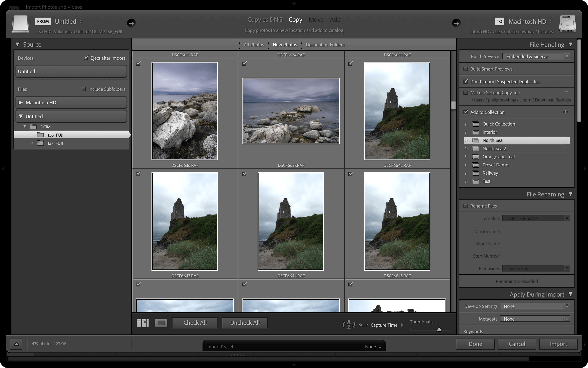
Task: Open Import Preset None dropdown
Action: 373,347
